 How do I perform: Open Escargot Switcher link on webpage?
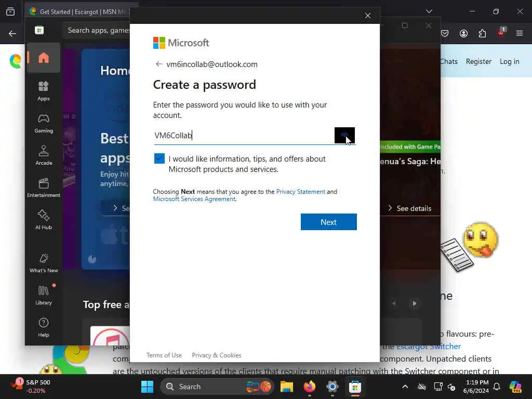(429, 347)
